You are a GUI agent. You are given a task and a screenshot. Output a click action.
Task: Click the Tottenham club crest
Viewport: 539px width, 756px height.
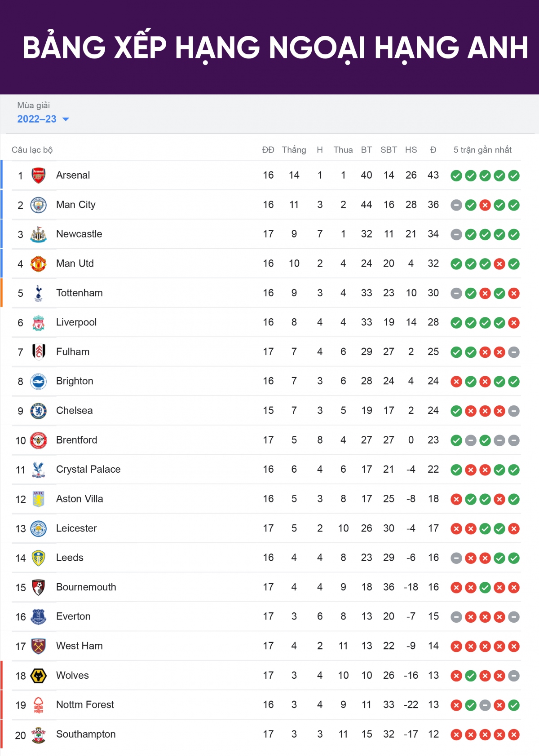point(39,293)
